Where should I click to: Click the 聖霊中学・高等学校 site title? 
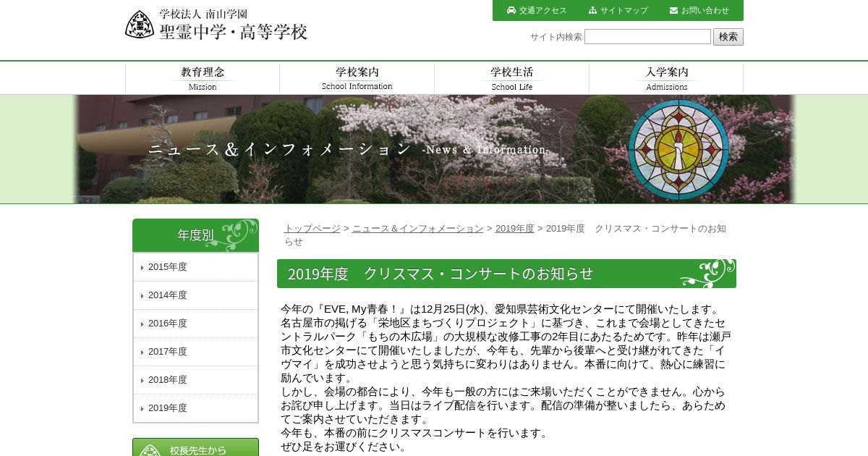coord(234,32)
